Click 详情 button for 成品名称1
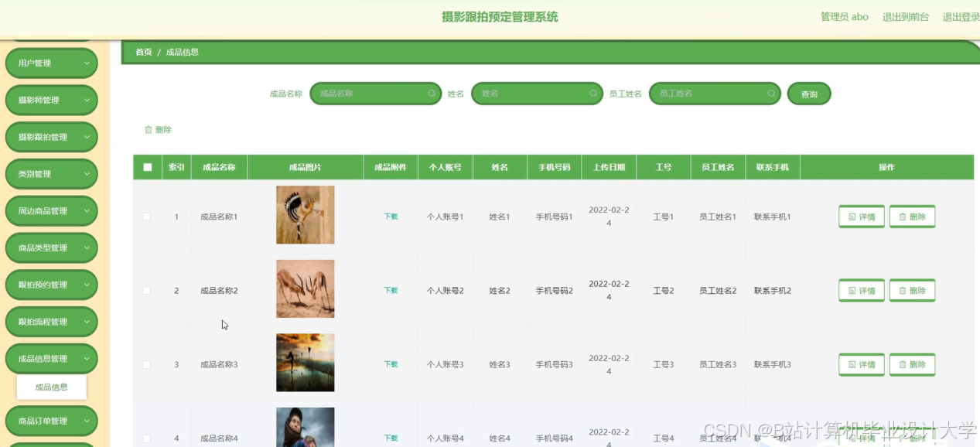Image resolution: width=980 pixels, height=447 pixels. coord(862,217)
